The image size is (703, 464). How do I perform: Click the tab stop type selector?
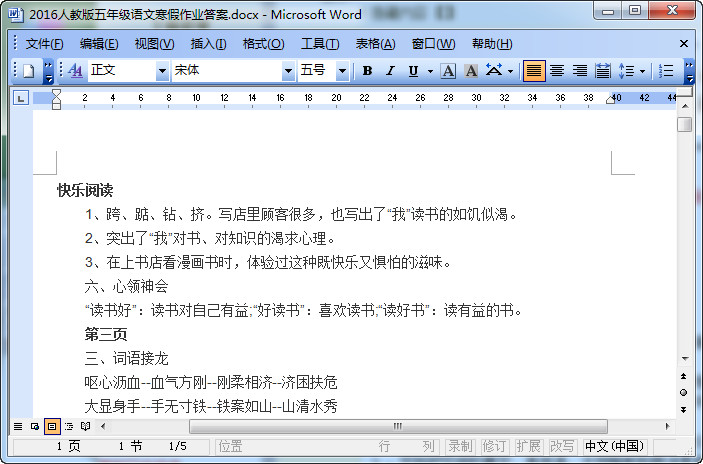[x=21, y=98]
